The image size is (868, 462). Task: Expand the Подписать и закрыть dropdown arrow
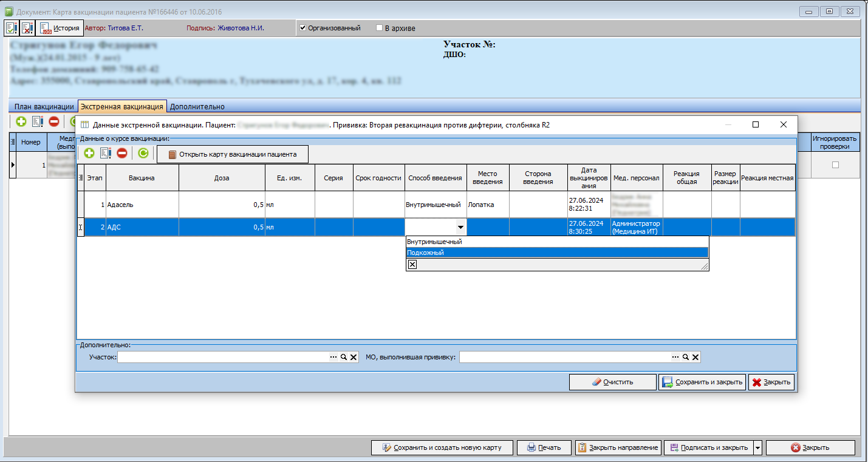[x=757, y=447]
